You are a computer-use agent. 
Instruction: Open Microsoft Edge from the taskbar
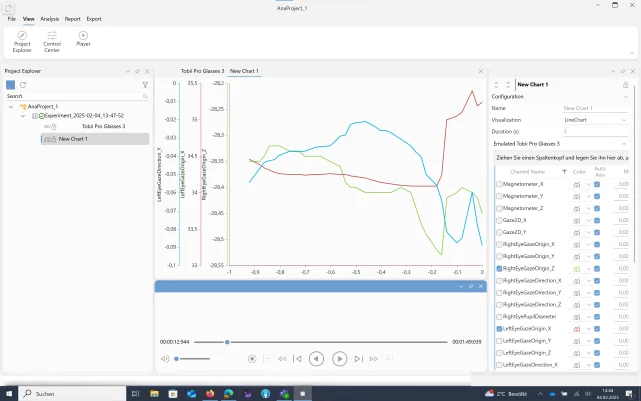[229, 394]
